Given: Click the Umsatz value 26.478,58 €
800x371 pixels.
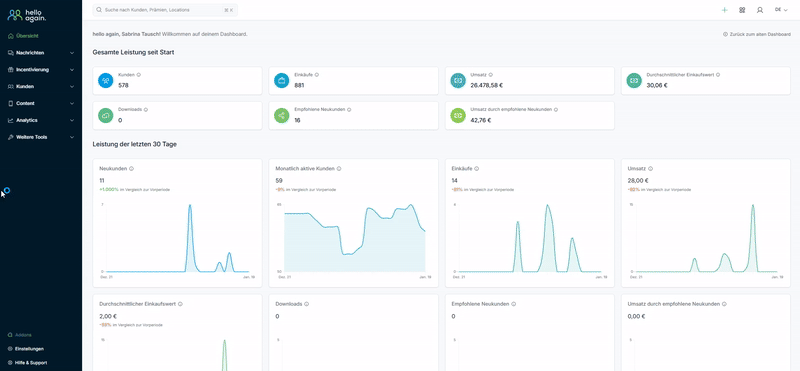Looking at the screenshot, I should [487, 85].
